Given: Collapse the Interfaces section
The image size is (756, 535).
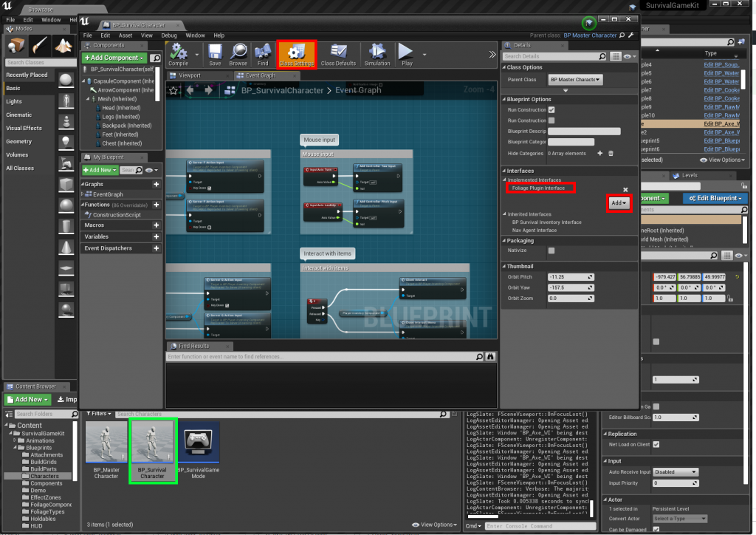Looking at the screenshot, I should pyautogui.click(x=504, y=171).
